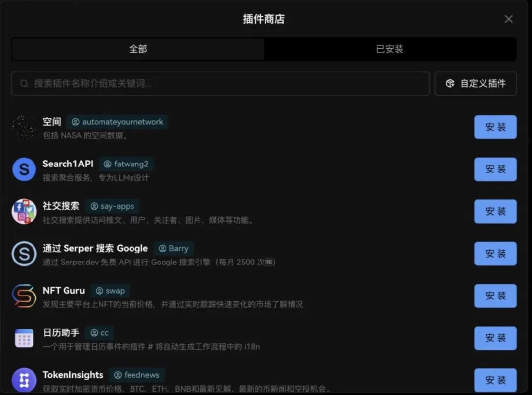Select the TokenInsights plugin title
Viewport: 532px width, 395px height.
(73, 375)
